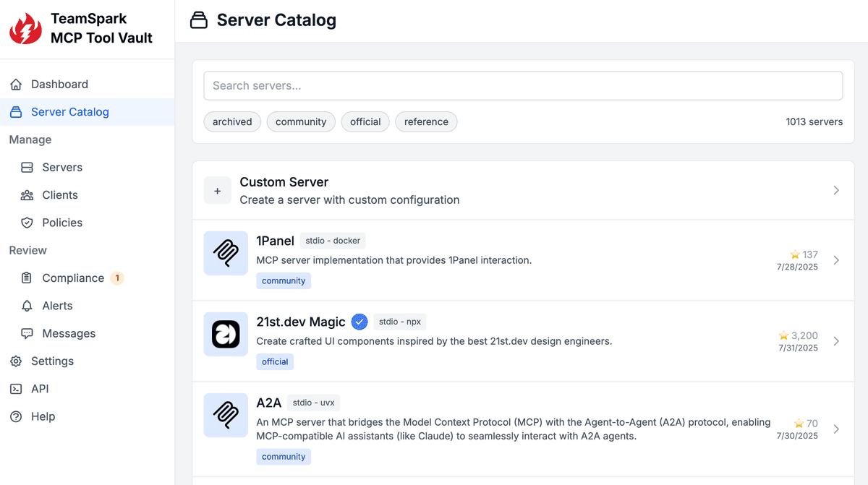Click the Alerts bell icon
Image resolution: width=868 pixels, height=485 pixels.
[27, 306]
